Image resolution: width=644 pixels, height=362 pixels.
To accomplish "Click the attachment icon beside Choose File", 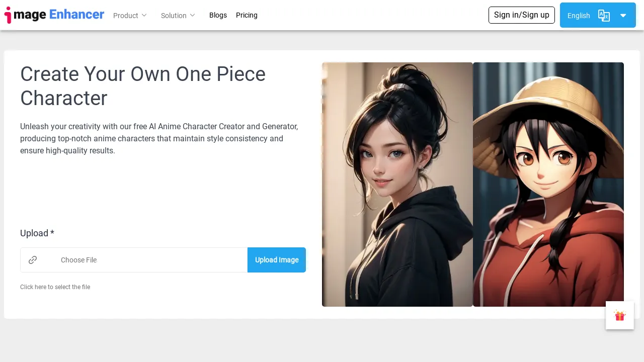I will 33,260.
